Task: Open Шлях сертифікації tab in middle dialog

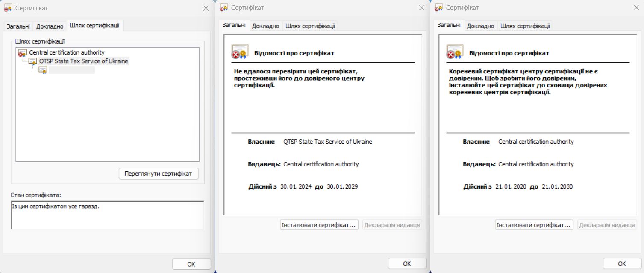Action: (x=310, y=26)
